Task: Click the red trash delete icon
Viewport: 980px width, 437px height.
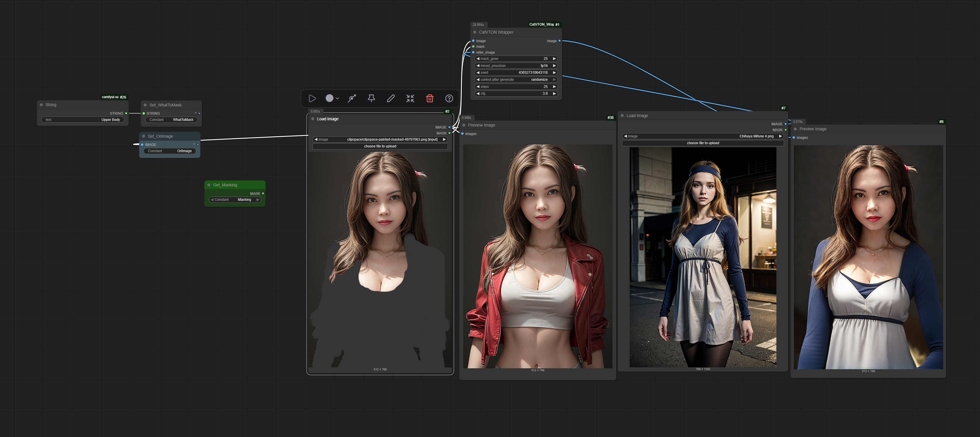Action: 429,98
